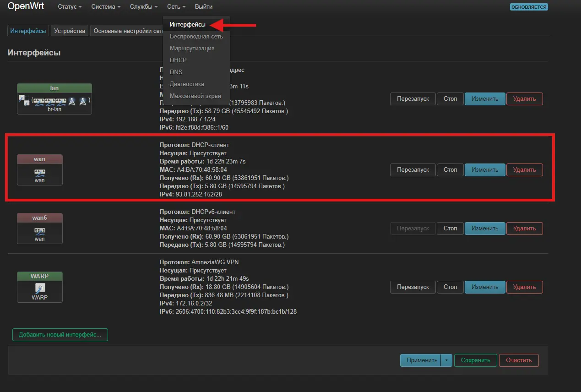
Task: Stop the wan DHCP-клиент interface
Action: [x=450, y=170]
